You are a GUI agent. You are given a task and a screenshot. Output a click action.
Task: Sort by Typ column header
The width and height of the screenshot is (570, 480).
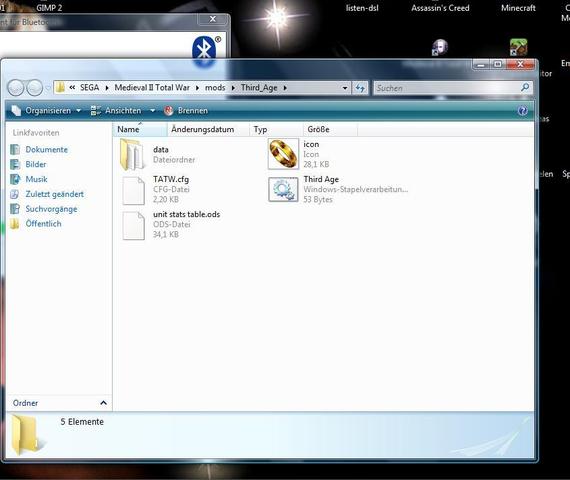click(276, 129)
